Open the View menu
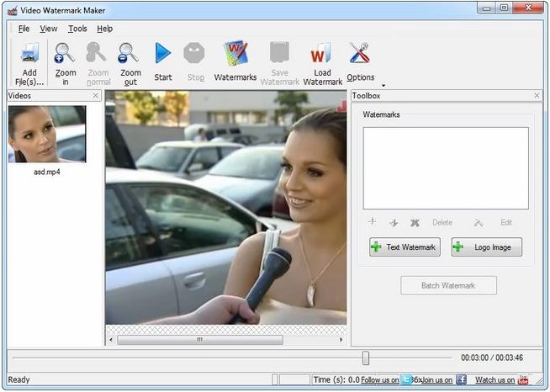The height and width of the screenshot is (392, 550). 49,29
